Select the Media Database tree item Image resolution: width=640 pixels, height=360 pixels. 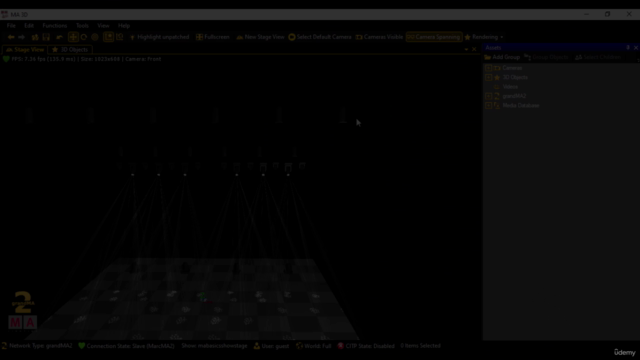tap(521, 106)
